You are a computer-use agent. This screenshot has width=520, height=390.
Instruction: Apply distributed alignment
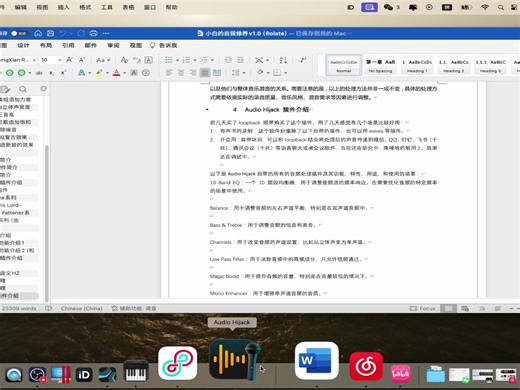coord(217,73)
